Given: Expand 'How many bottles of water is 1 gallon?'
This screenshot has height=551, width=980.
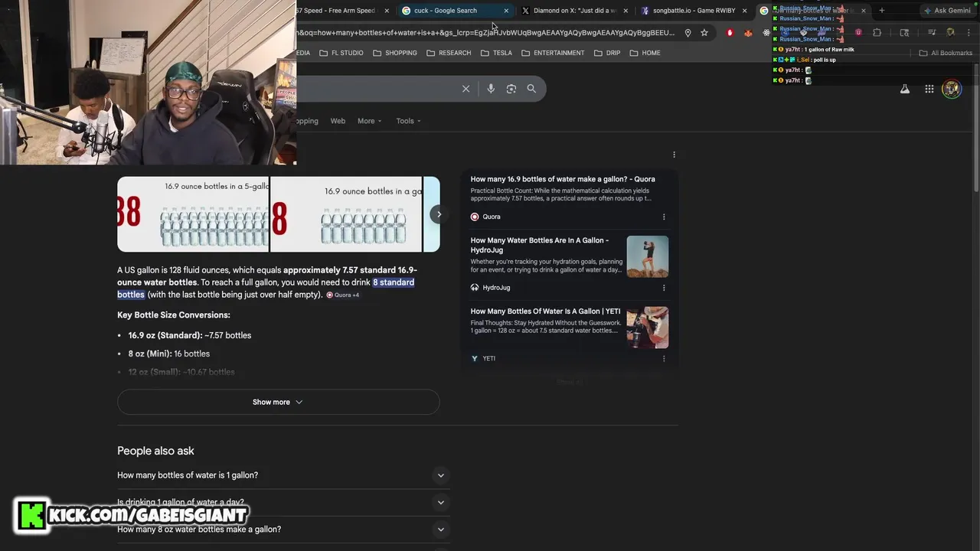Looking at the screenshot, I should pyautogui.click(x=283, y=475).
